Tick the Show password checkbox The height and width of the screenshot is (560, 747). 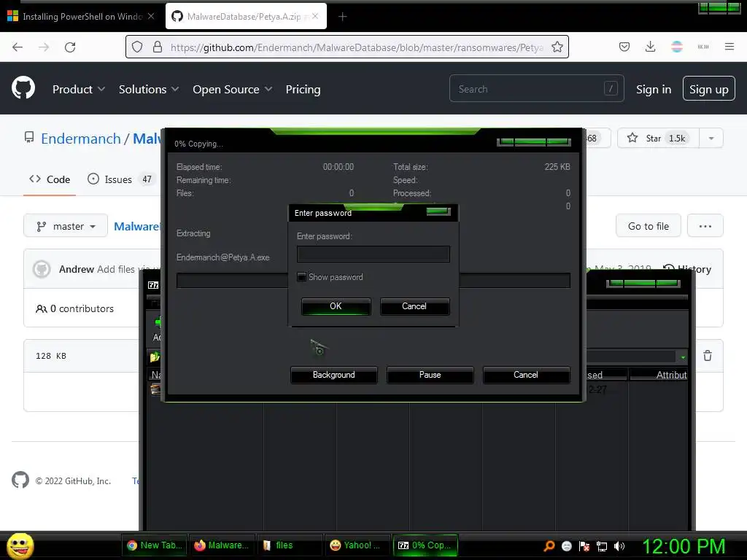(x=301, y=276)
